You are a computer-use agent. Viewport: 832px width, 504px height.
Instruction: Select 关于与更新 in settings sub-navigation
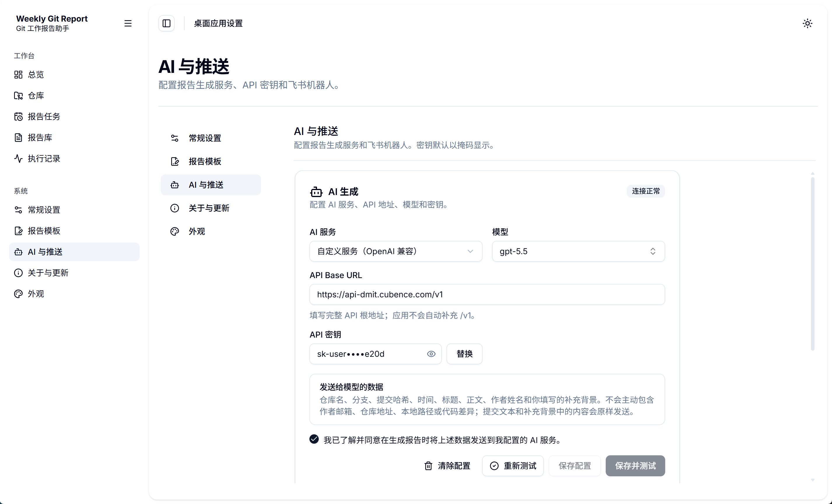click(x=211, y=208)
